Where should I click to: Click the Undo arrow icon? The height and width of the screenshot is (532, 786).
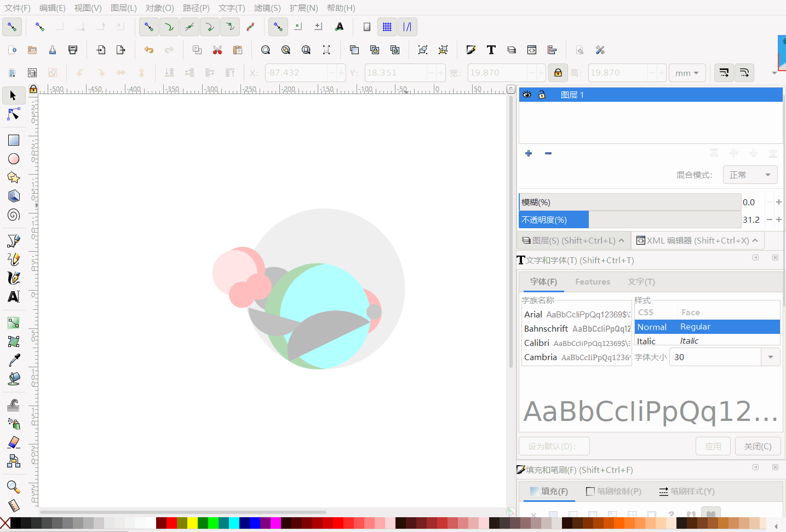pos(149,50)
